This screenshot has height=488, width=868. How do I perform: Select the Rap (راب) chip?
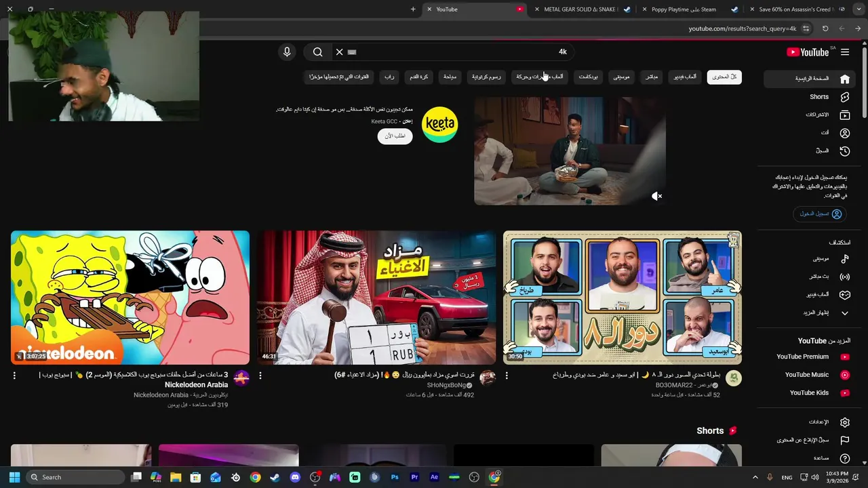coord(389,77)
